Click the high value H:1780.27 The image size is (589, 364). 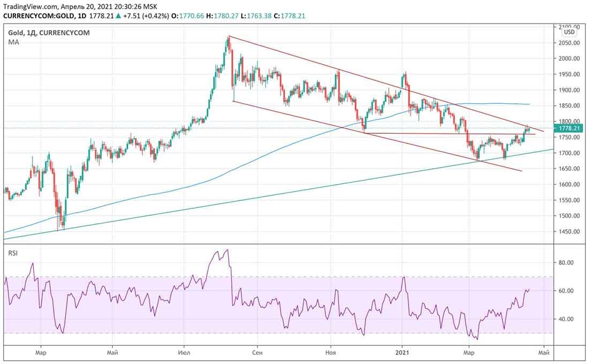click(223, 16)
